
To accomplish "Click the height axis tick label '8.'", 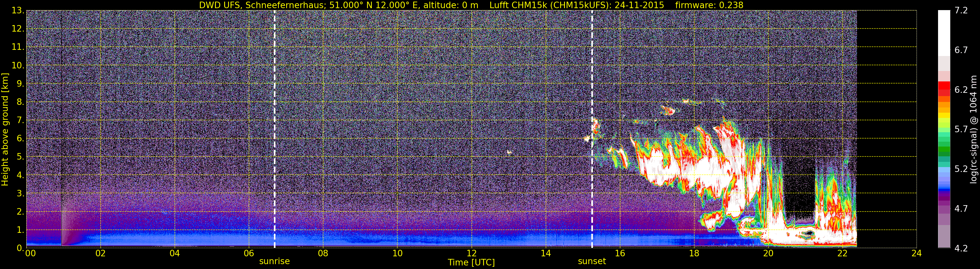I will click(x=20, y=102).
